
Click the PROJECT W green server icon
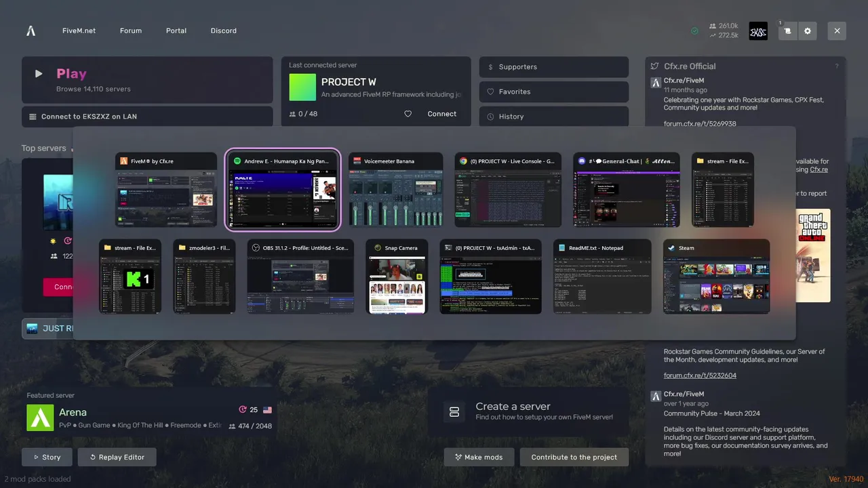click(302, 87)
